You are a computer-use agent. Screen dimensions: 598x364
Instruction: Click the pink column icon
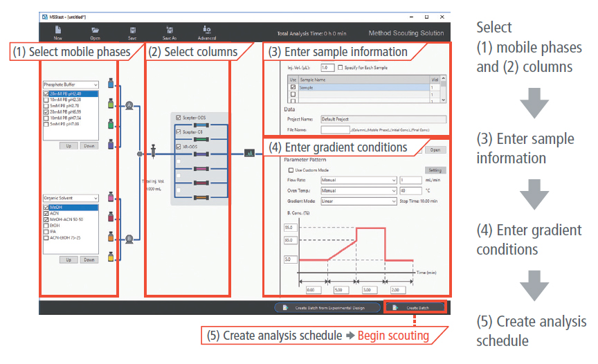click(x=201, y=168)
